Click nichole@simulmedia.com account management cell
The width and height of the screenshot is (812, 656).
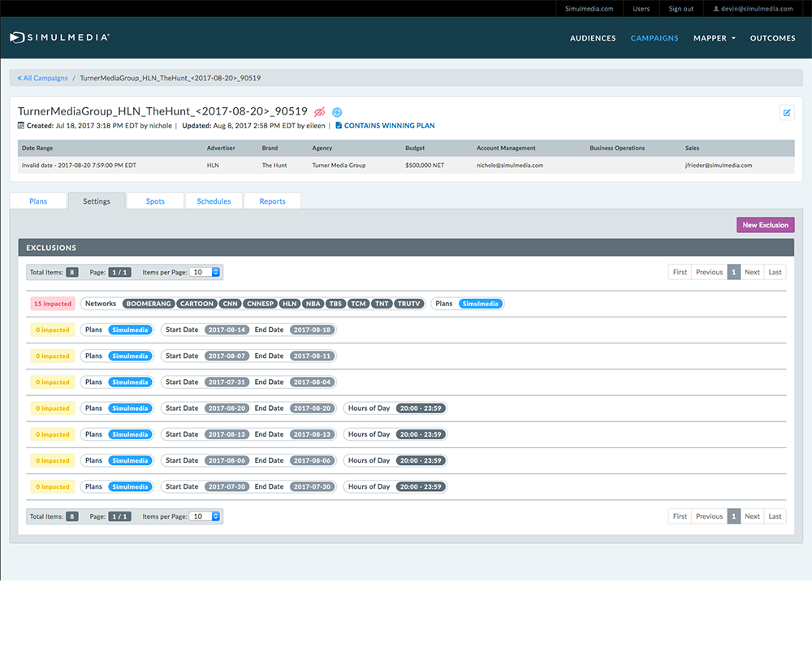[x=510, y=165]
